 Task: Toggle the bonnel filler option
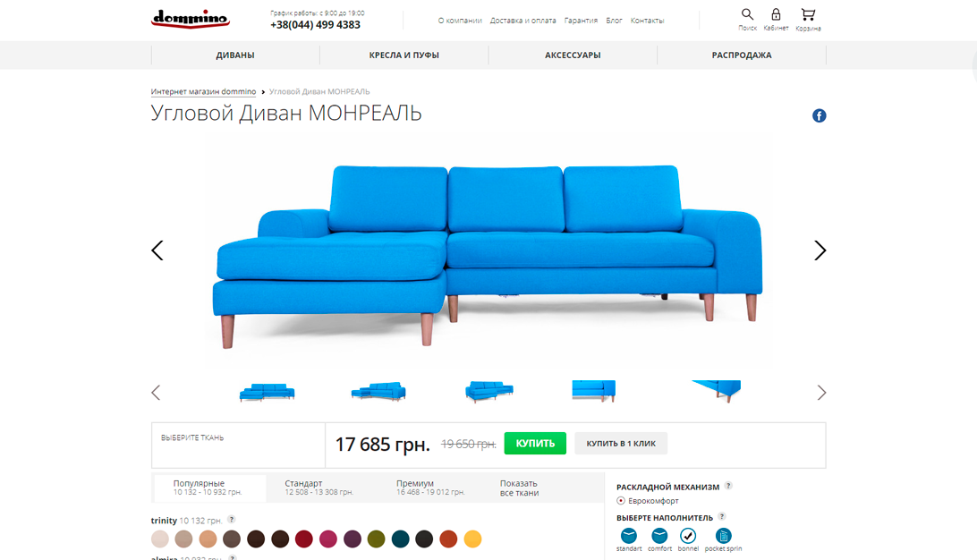tap(688, 536)
